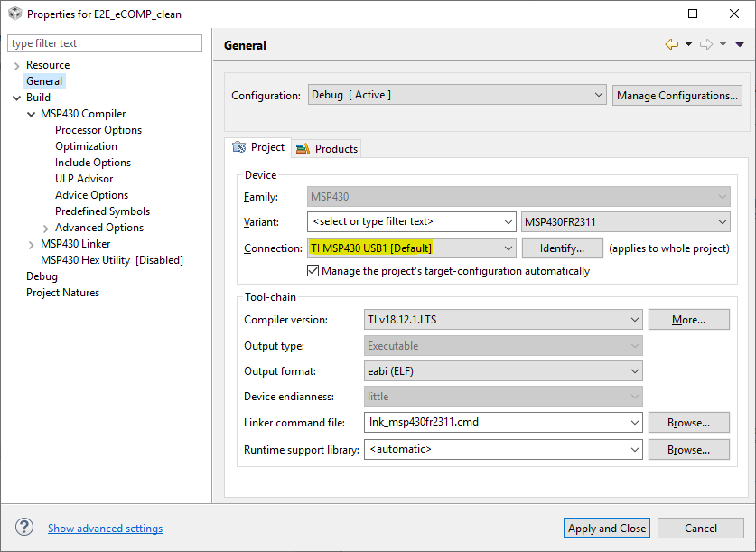Click the Identify button

(x=562, y=248)
